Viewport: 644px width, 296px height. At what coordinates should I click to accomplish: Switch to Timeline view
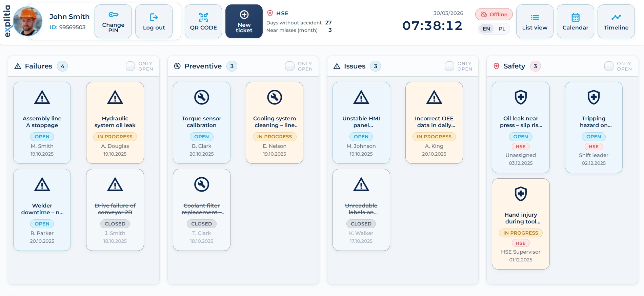616,21
